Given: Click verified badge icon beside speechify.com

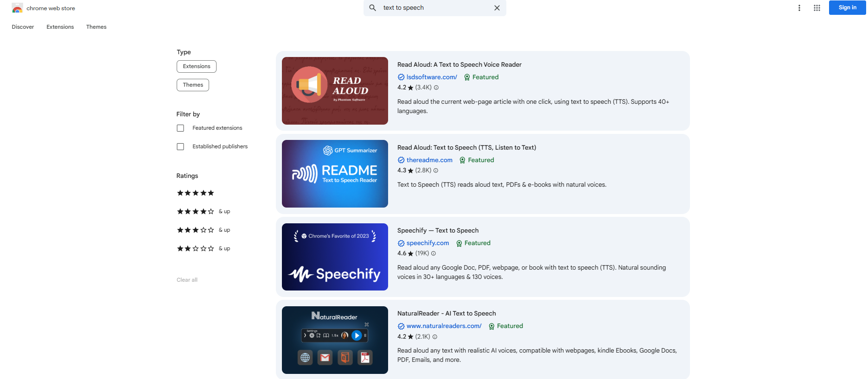Looking at the screenshot, I should [x=401, y=243].
